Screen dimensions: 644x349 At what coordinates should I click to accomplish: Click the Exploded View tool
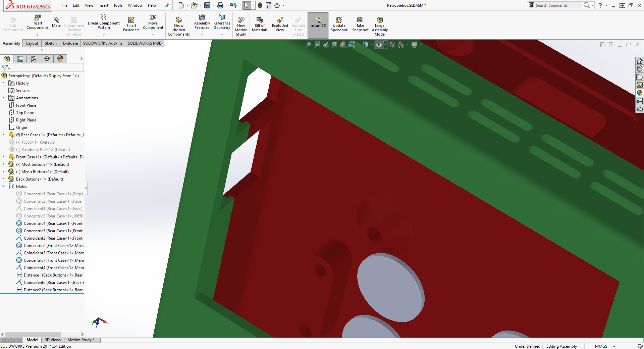[x=280, y=24]
